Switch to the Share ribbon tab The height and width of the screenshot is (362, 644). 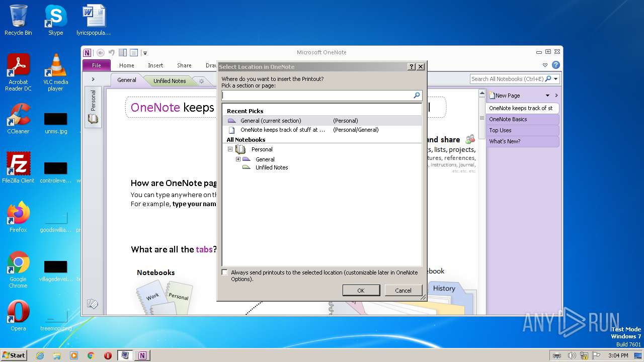coord(184,65)
